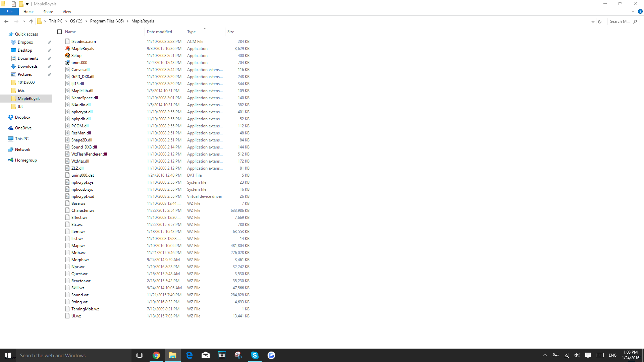Screen dimensions: 644x362
Task: Click the Search MapleRoyals input box
Action: (620, 21)
